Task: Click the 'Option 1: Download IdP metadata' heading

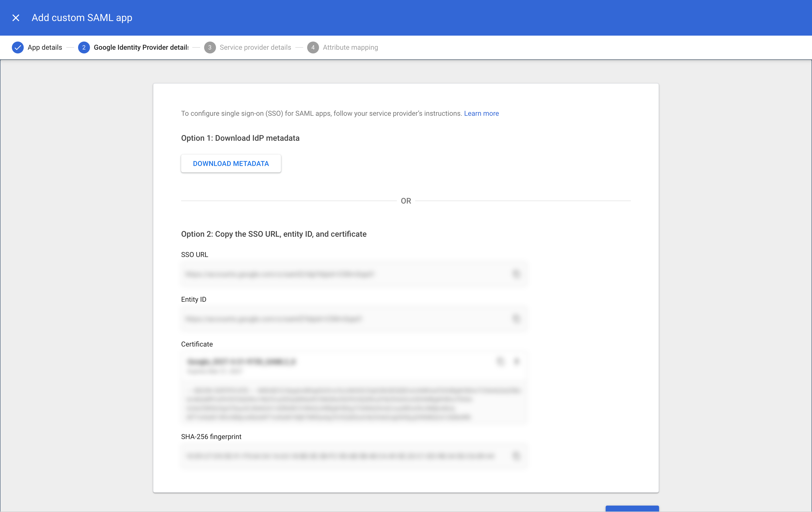Action: click(240, 138)
